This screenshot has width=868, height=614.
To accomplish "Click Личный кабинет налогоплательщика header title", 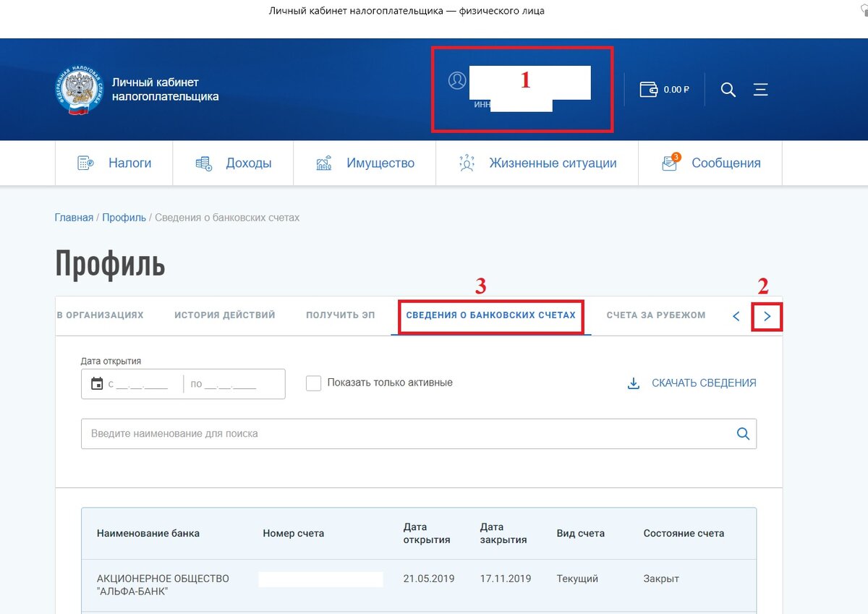I will [x=165, y=90].
